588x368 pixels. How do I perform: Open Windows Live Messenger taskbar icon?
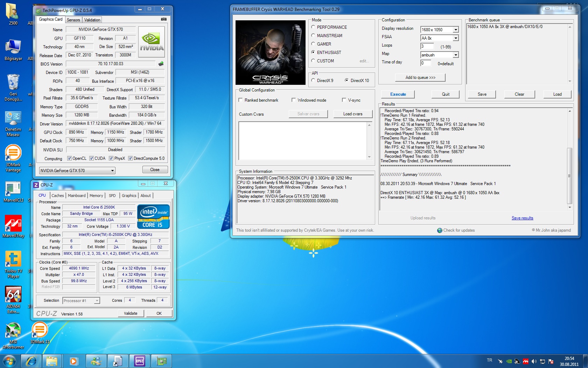tap(96, 361)
